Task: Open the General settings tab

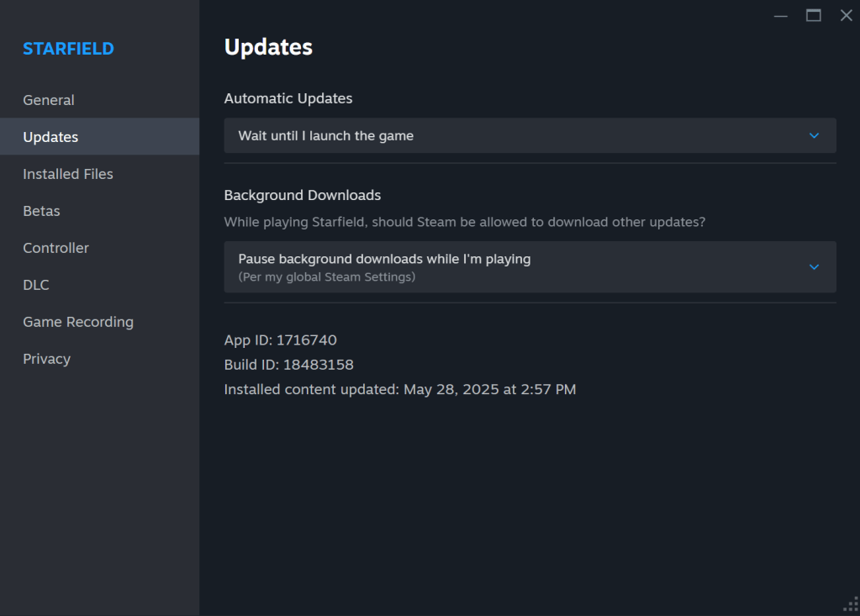Action: pyautogui.click(x=49, y=100)
